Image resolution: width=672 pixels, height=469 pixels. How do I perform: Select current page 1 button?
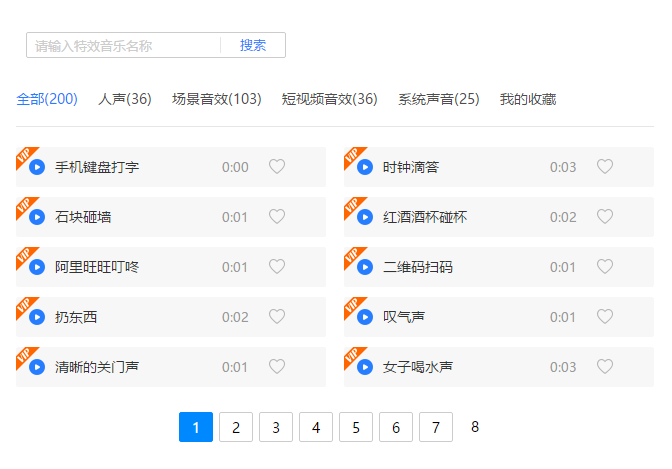point(196,427)
